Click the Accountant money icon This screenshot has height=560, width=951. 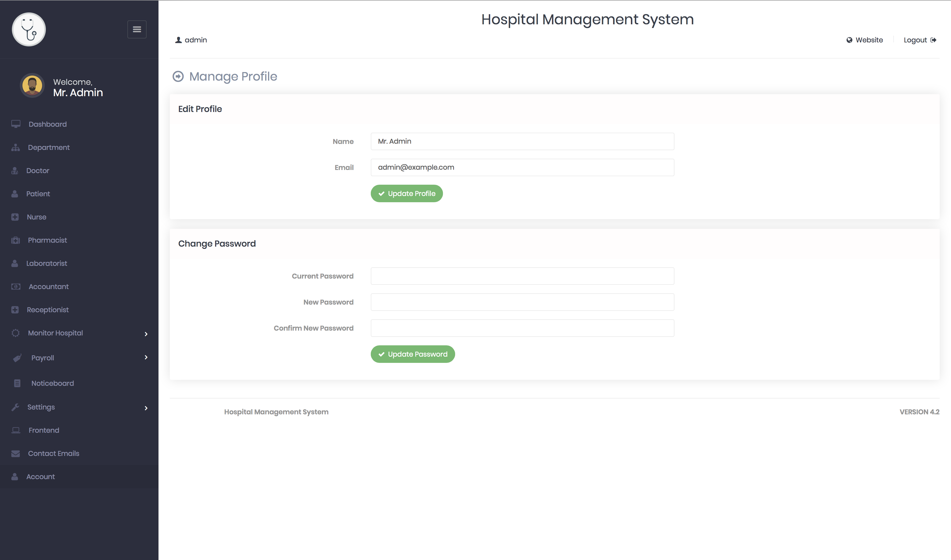click(x=16, y=287)
